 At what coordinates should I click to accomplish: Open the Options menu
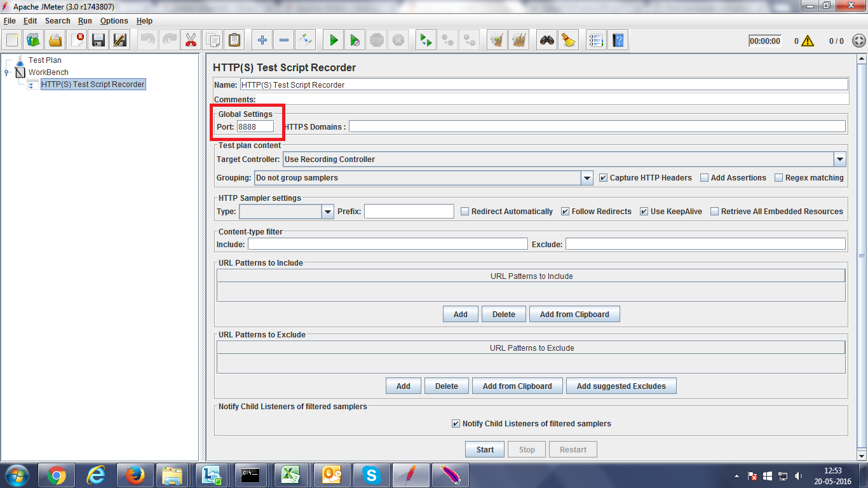[114, 21]
